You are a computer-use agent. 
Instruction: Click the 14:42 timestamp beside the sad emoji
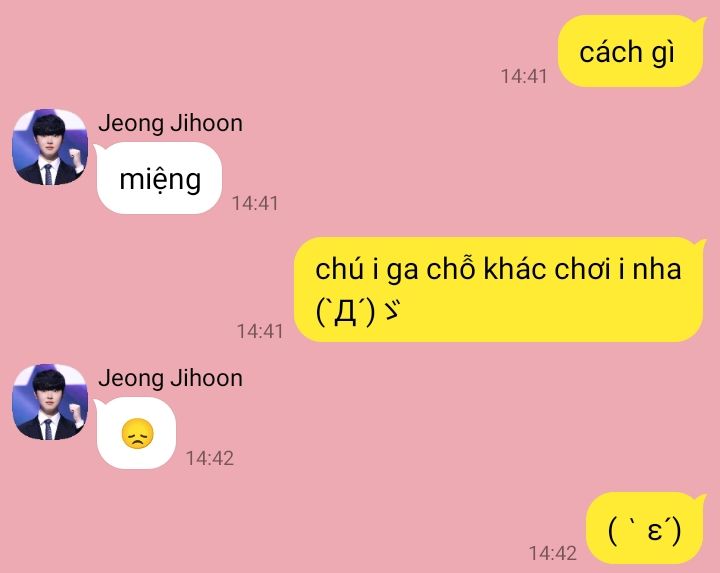pos(210,458)
